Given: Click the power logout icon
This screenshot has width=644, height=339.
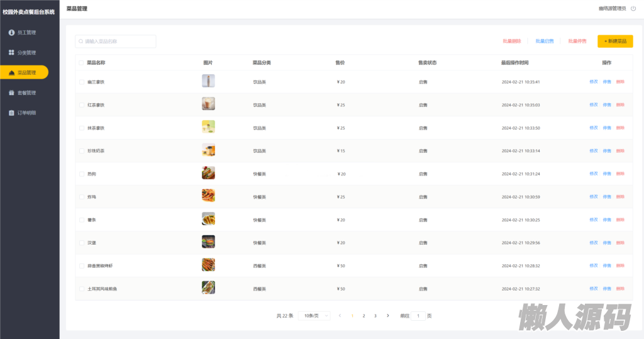Looking at the screenshot, I should [x=633, y=8].
